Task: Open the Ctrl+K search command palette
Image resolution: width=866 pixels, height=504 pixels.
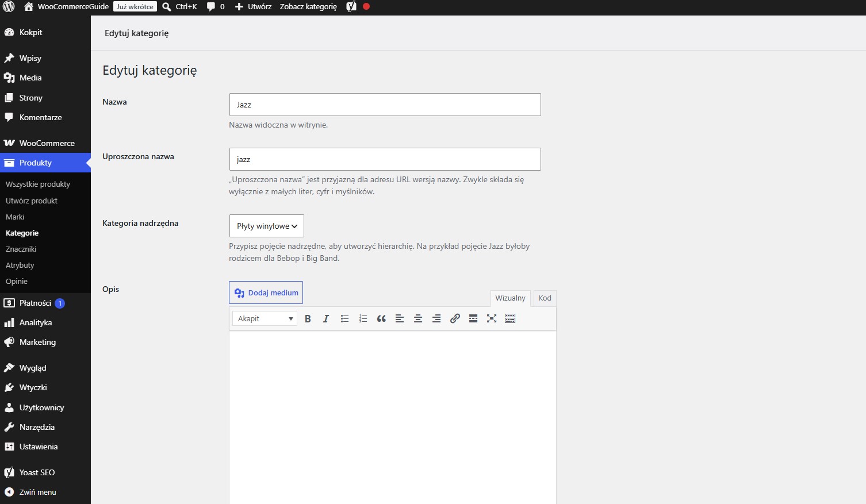Action: (180, 7)
